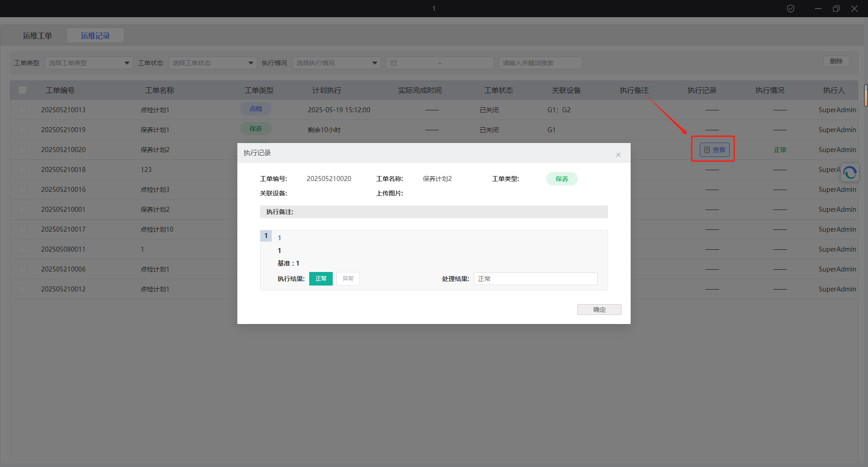The width and height of the screenshot is (868, 467).
Task: Open the 执行情况 filter dropdown
Action: [336, 63]
